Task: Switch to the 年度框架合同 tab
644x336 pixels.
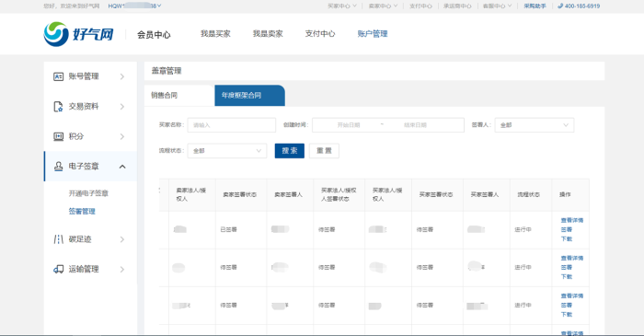Action: point(249,96)
